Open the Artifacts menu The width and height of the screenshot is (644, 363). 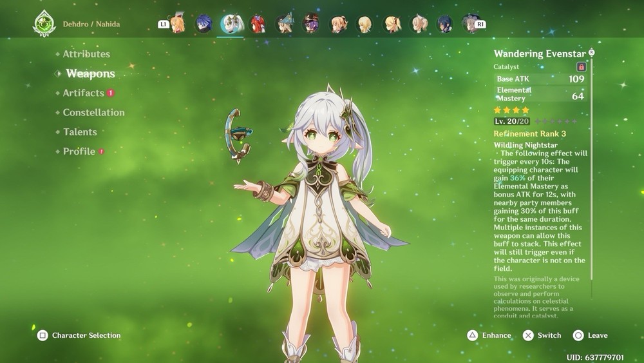[83, 93]
